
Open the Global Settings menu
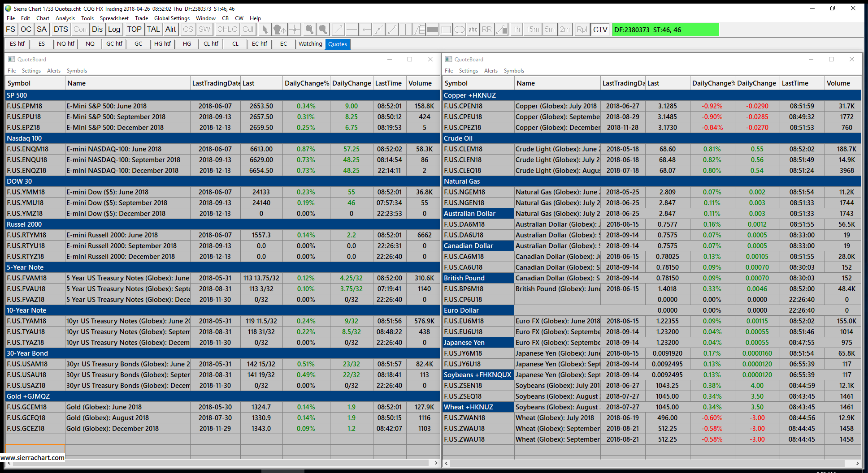coord(172,18)
